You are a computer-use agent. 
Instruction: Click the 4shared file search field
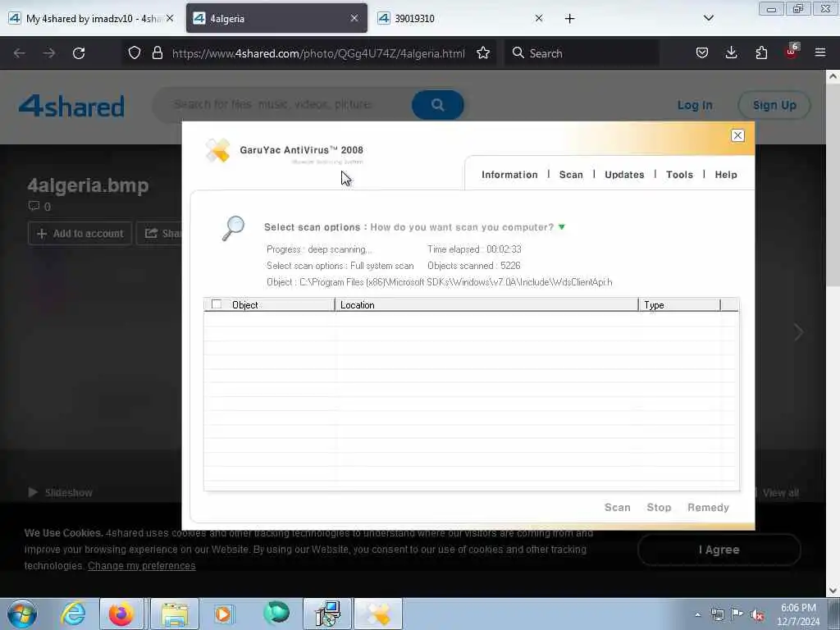pos(284,104)
